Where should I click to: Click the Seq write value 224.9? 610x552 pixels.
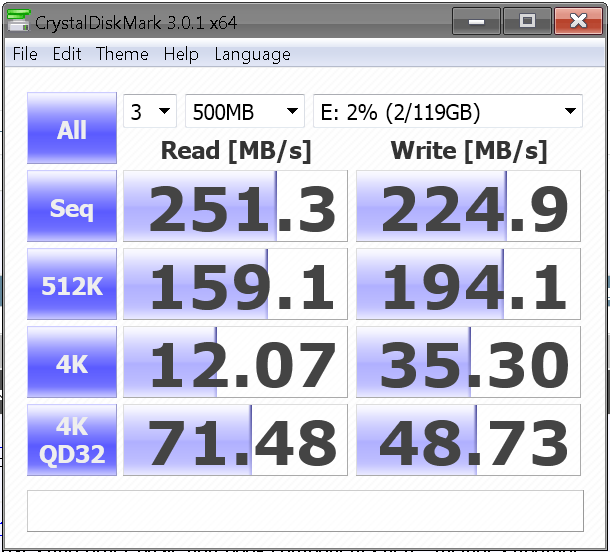coord(468,206)
